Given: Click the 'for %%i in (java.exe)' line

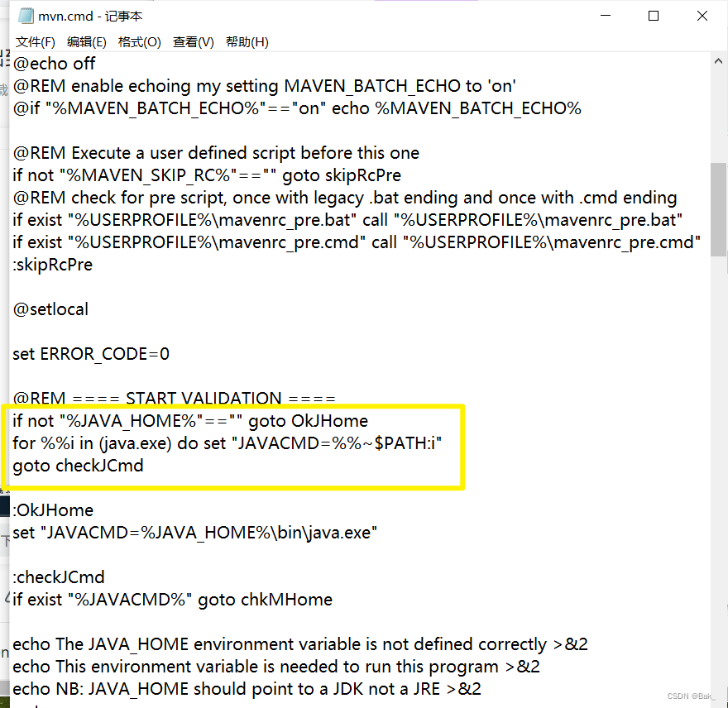Looking at the screenshot, I should point(227,442).
